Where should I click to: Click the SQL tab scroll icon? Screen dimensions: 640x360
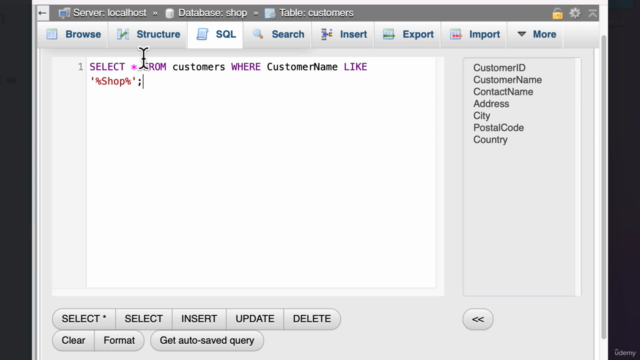pyautogui.click(x=202, y=34)
